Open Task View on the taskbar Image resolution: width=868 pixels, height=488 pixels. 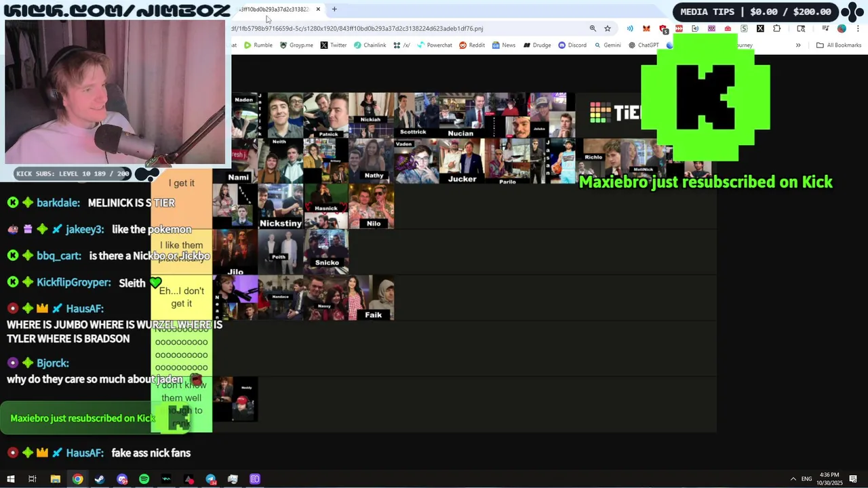[32, 479]
